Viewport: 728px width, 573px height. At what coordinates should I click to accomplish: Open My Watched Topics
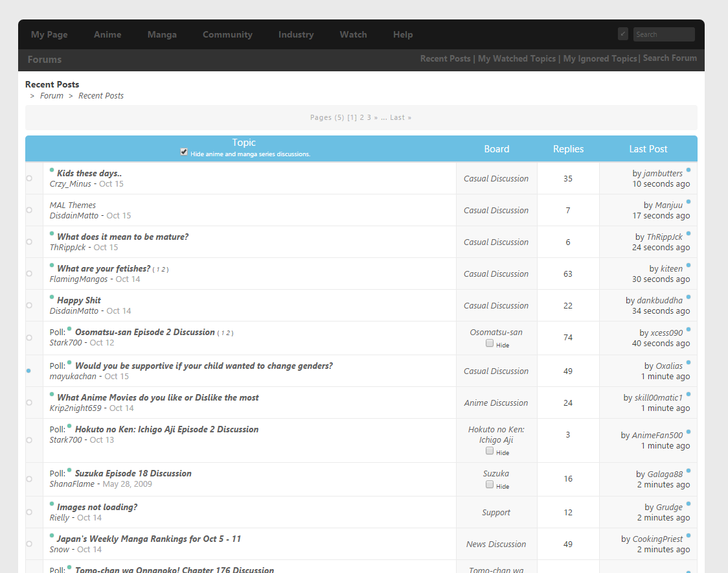(x=517, y=58)
